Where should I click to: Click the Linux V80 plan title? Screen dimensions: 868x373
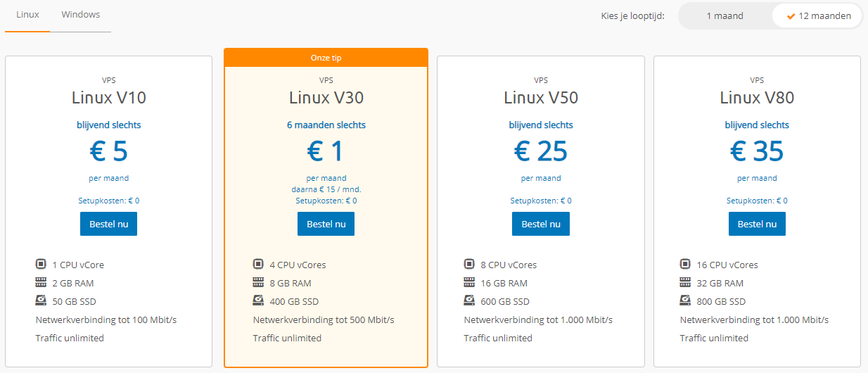[x=757, y=98]
